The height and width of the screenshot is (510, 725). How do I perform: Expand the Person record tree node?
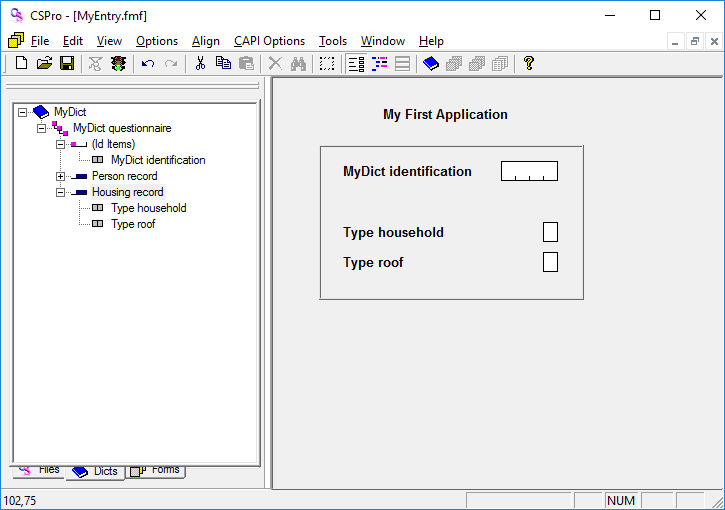[61, 176]
